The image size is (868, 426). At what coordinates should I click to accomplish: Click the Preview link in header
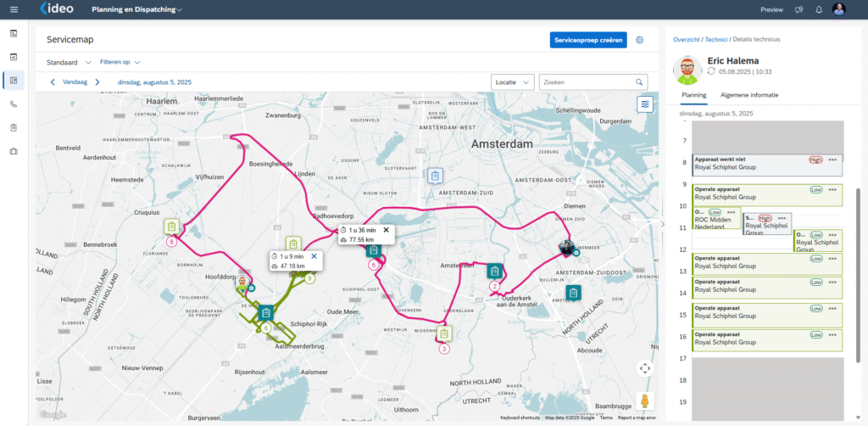(x=771, y=10)
